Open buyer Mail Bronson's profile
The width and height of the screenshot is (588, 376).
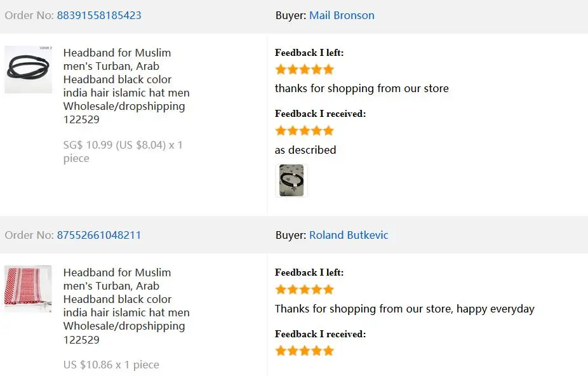(342, 15)
